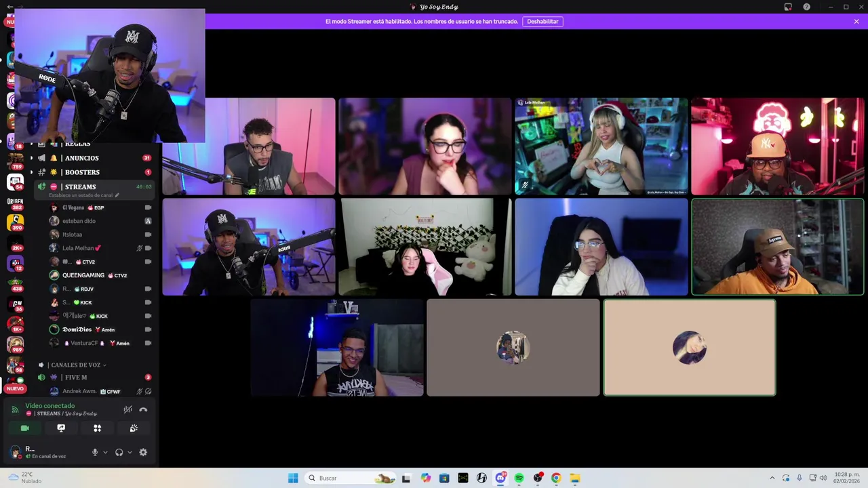Open the GN server with 36 badge
Viewport: 868px width, 488px height.
(x=15, y=305)
